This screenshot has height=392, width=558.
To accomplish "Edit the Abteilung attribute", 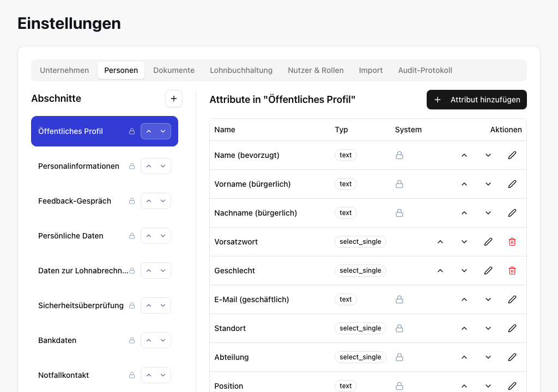I will pyautogui.click(x=512, y=357).
